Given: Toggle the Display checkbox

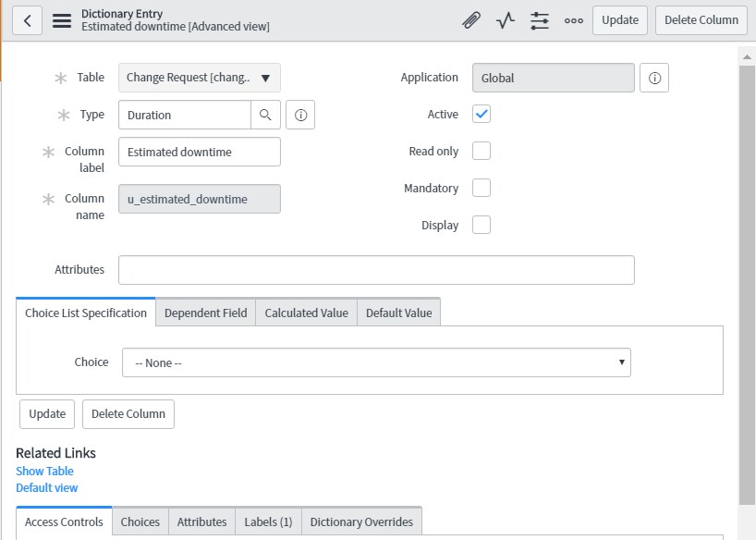Looking at the screenshot, I should [x=482, y=225].
